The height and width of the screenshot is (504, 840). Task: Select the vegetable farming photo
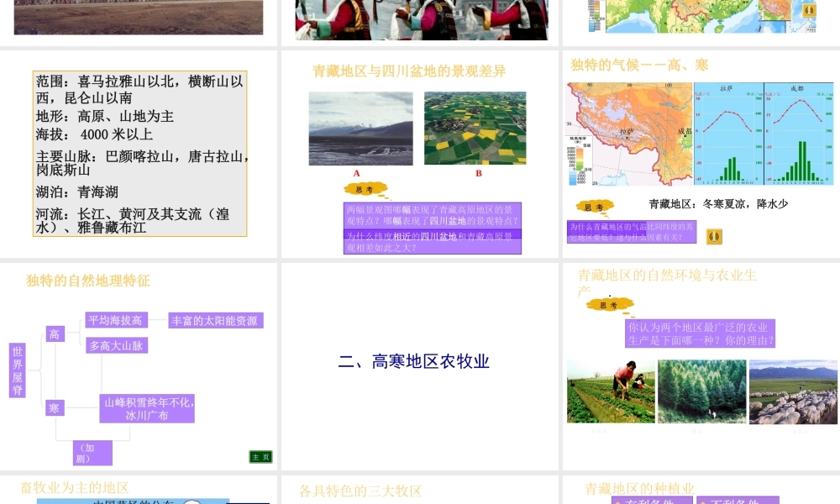pyautogui.click(x=611, y=392)
